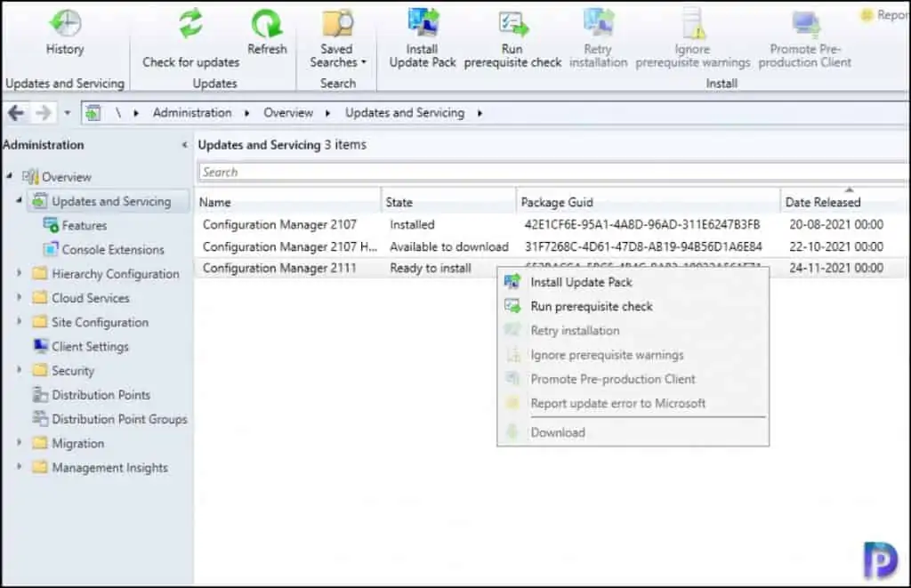Expand the Security node

tap(19, 369)
